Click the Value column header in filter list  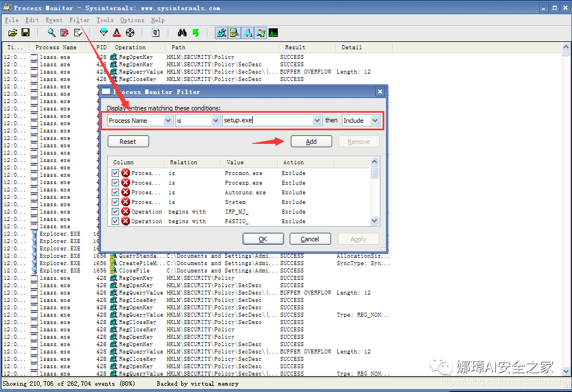pyautogui.click(x=249, y=162)
